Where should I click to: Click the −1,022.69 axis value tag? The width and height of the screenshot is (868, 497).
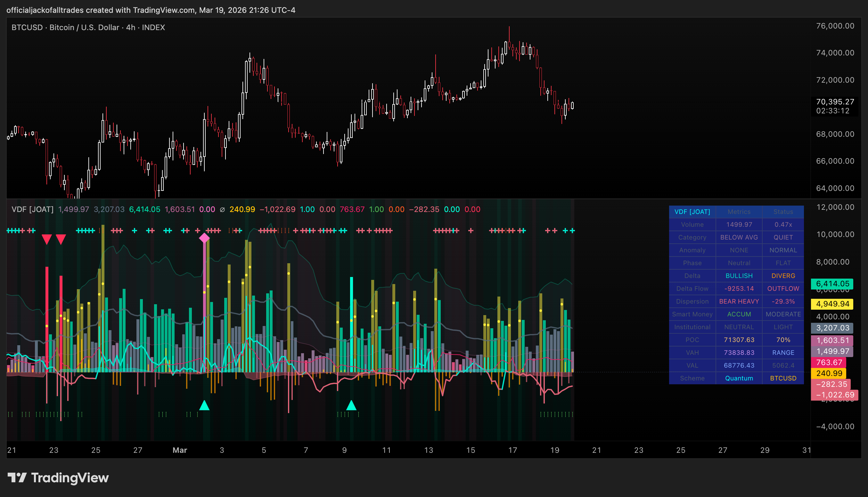(x=835, y=395)
